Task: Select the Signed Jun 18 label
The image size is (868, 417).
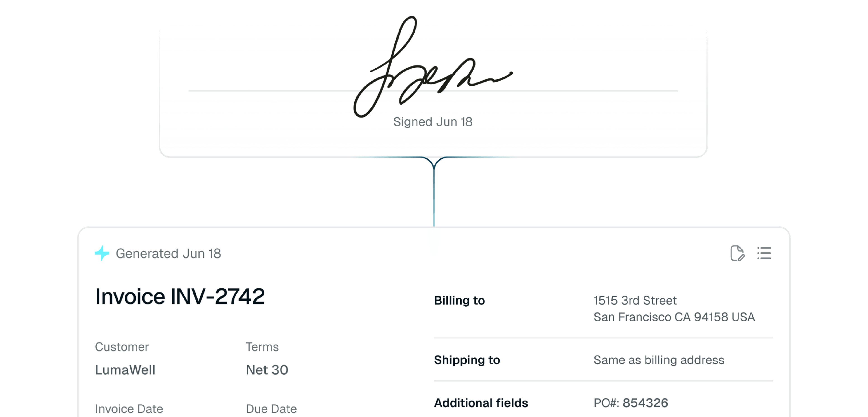Action: (433, 122)
